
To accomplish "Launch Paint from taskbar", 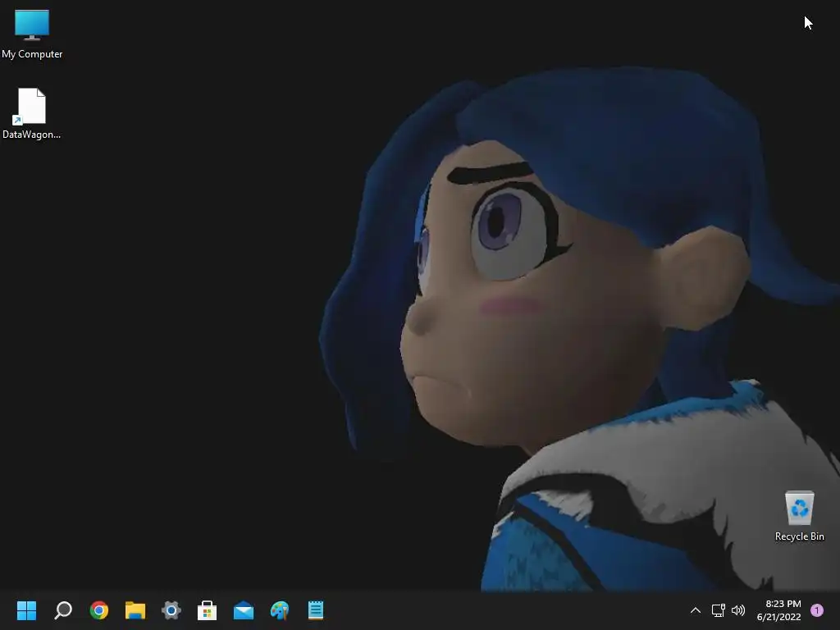I will point(280,610).
